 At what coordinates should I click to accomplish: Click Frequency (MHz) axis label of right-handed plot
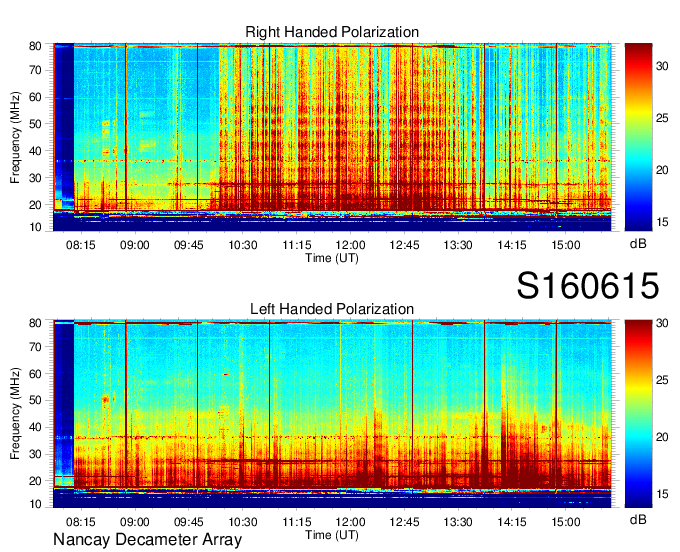[x=15, y=137]
